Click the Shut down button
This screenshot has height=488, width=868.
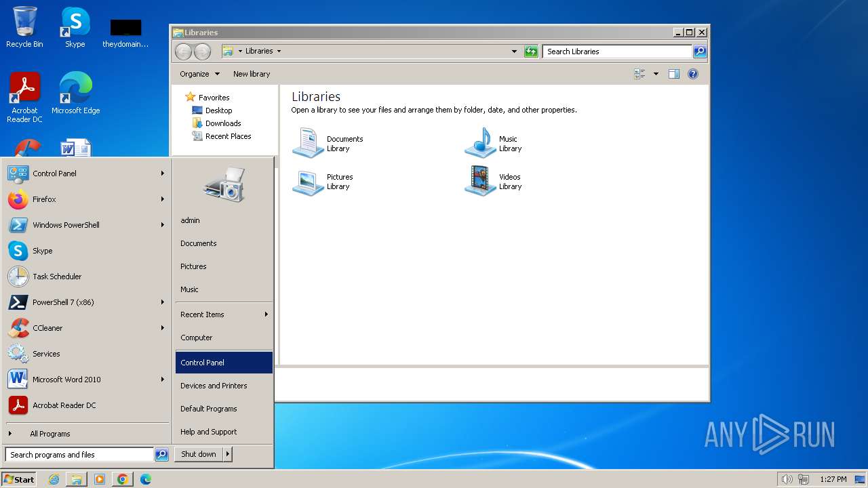coord(199,454)
